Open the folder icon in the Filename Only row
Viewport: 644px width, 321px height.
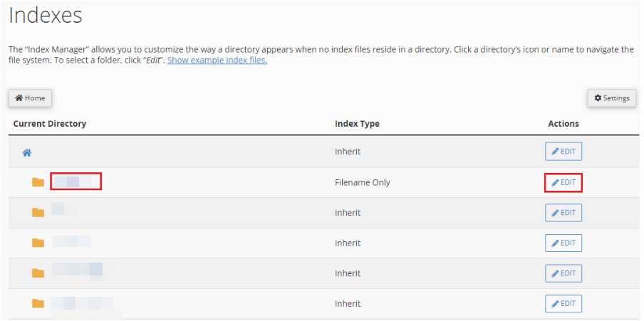pyautogui.click(x=38, y=182)
